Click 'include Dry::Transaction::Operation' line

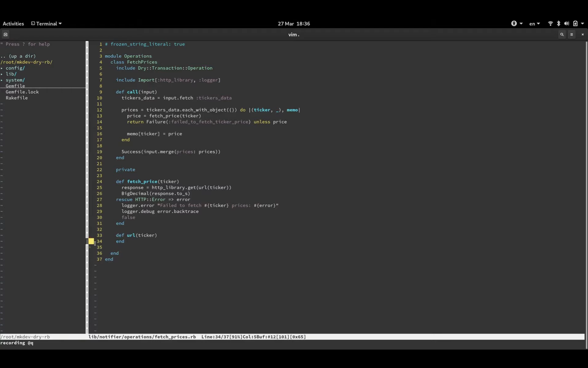[164, 68]
